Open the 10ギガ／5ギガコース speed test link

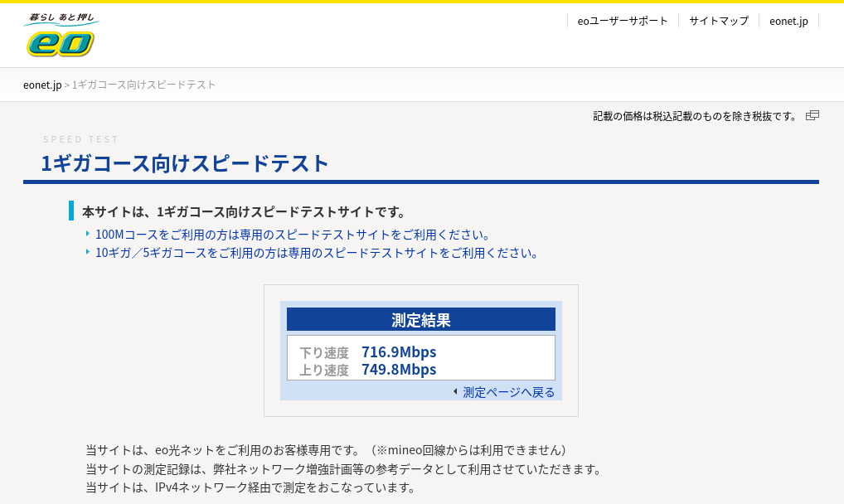pyautogui.click(x=318, y=253)
